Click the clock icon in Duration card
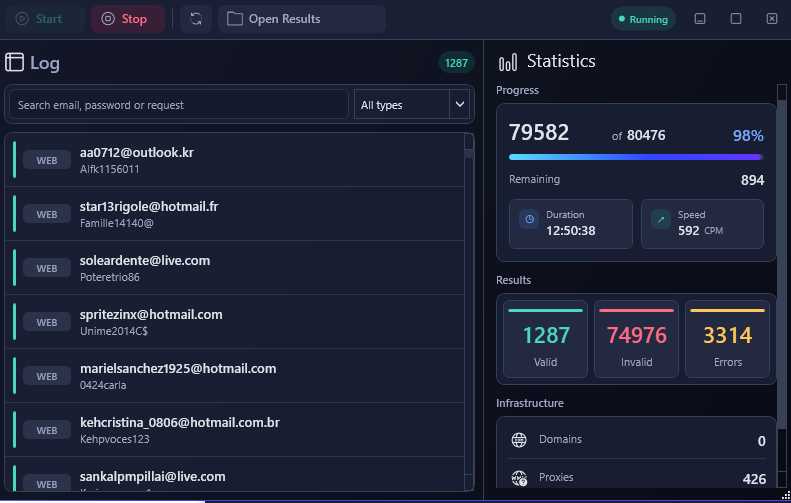791x503 pixels. point(529,219)
